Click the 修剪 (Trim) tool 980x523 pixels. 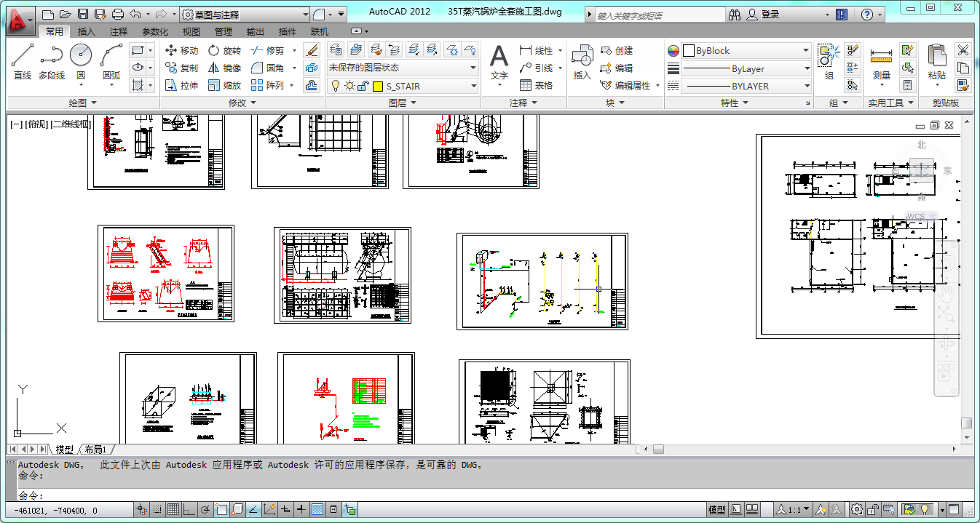(268, 50)
